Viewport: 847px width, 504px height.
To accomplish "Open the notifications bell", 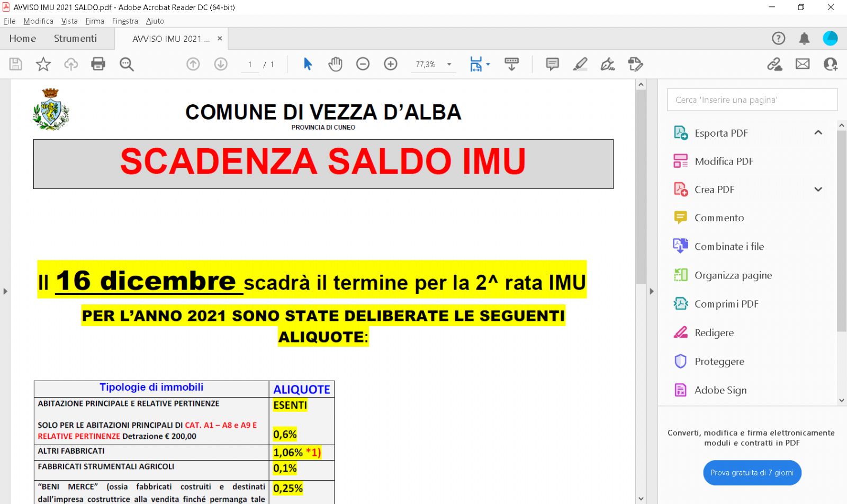I will (x=804, y=38).
